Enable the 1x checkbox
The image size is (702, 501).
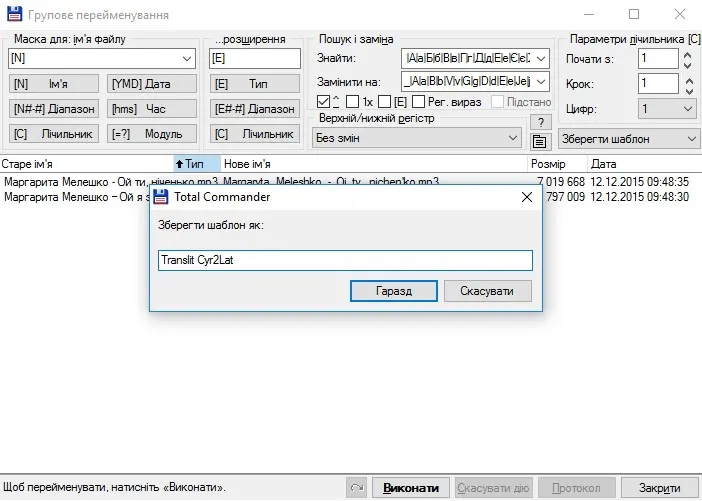[x=352, y=102]
